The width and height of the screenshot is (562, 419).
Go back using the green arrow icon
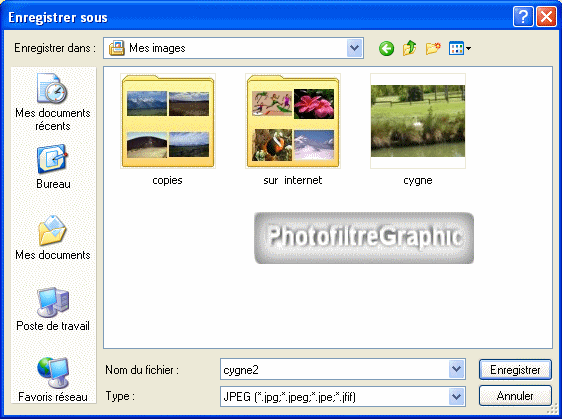coord(386,48)
